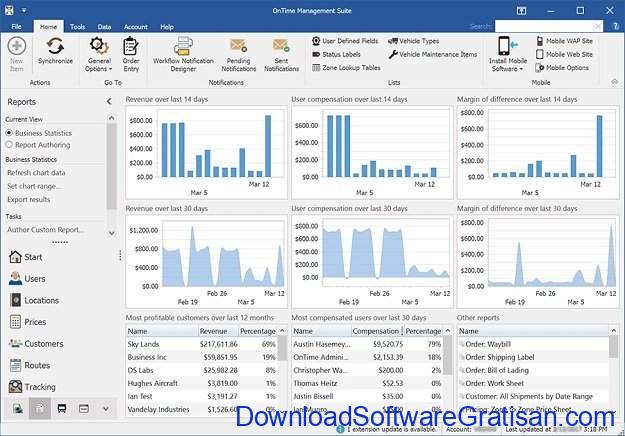Open Status Labels list
The height and width of the screenshot is (436, 625).
pos(336,54)
